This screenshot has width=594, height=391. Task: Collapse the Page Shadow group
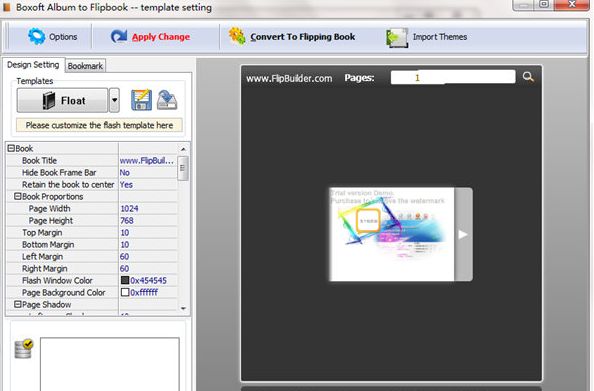[x=17, y=304]
